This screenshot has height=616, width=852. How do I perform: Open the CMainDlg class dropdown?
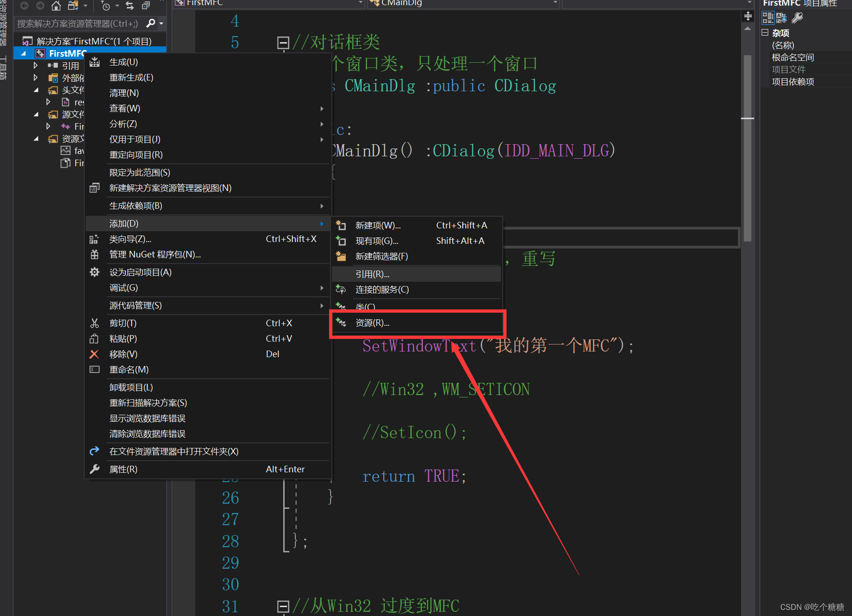click(555, 3)
